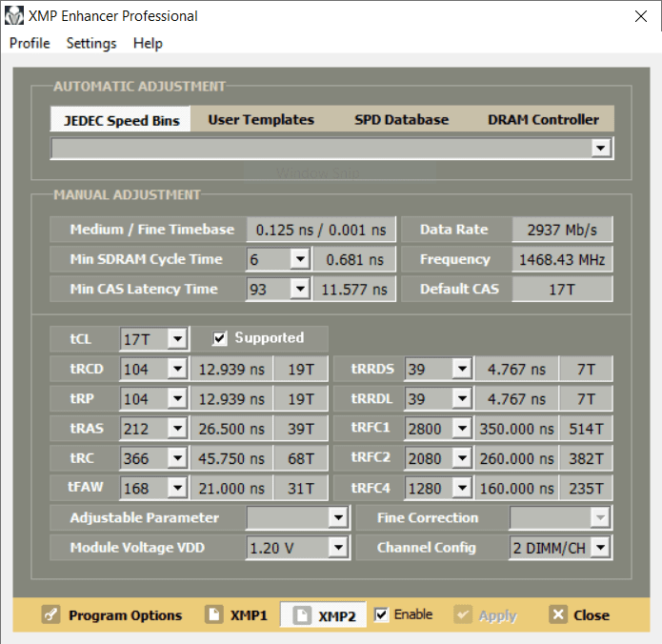
Task: Open the tFAW value dropdown
Action: pos(177,488)
